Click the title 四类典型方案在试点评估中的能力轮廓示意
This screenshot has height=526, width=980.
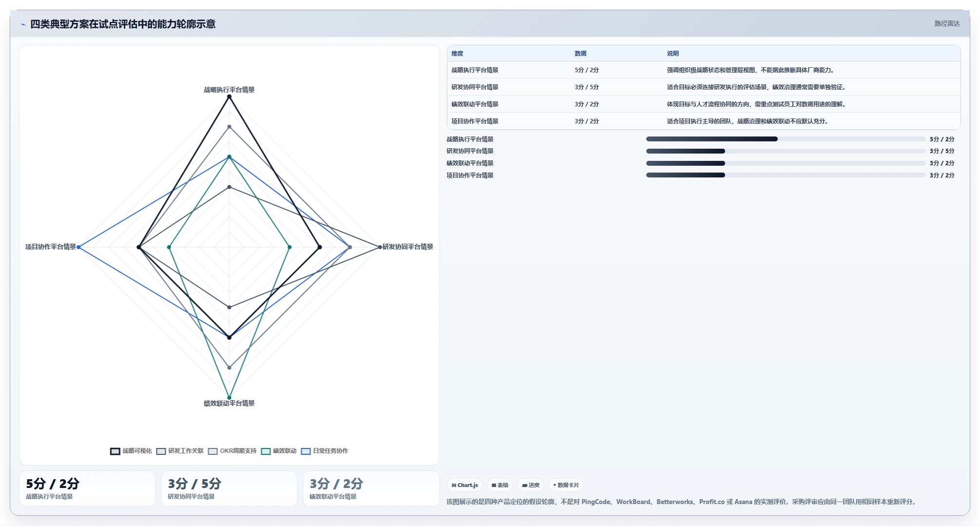(x=123, y=24)
